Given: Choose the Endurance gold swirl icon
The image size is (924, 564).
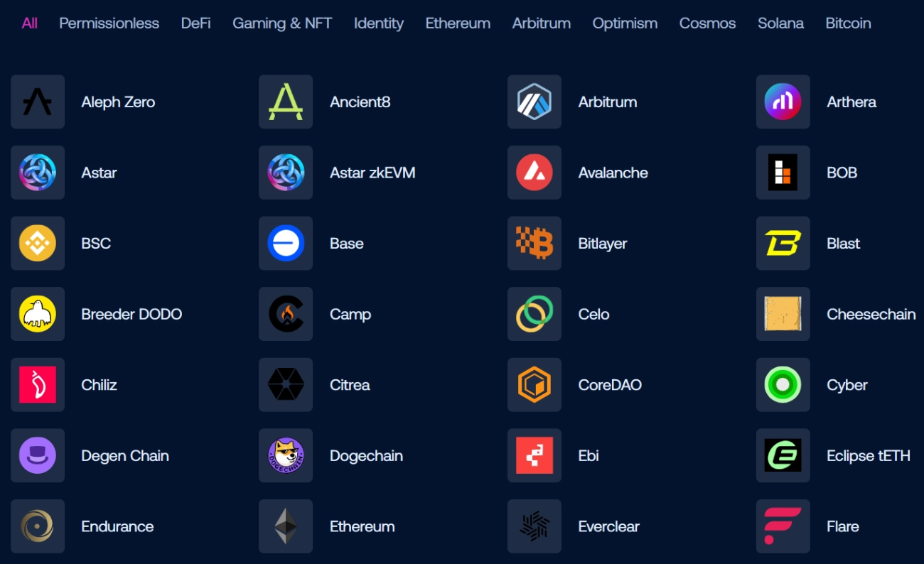Looking at the screenshot, I should coord(38,526).
